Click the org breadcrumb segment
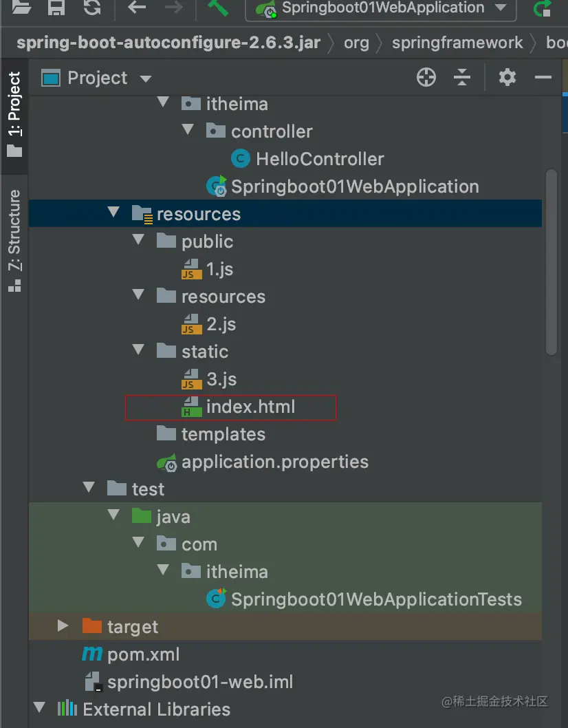Image resolution: width=568 pixels, height=728 pixels. click(356, 43)
